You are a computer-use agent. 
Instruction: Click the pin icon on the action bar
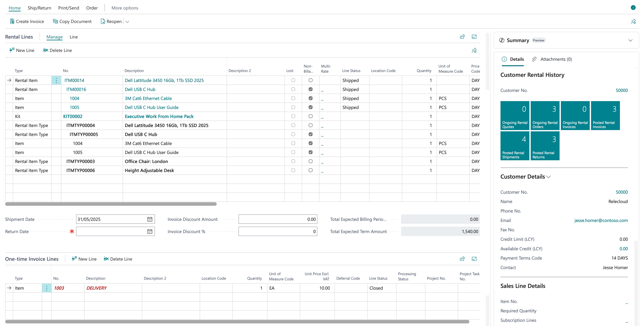click(633, 21)
